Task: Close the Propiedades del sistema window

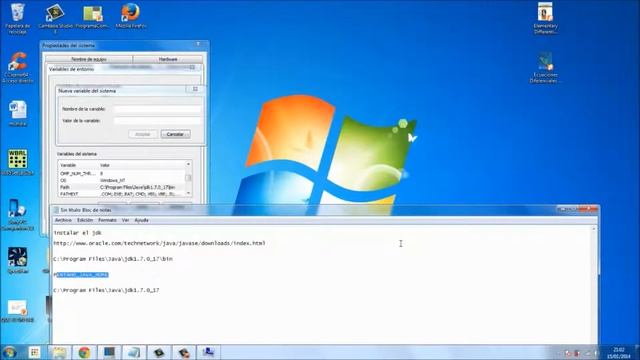Action: (x=198, y=44)
